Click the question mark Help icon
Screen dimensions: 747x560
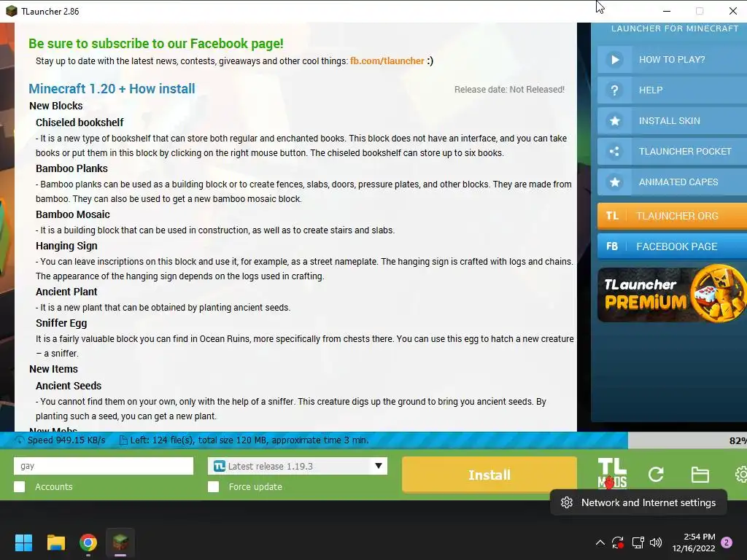click(615, 90)
